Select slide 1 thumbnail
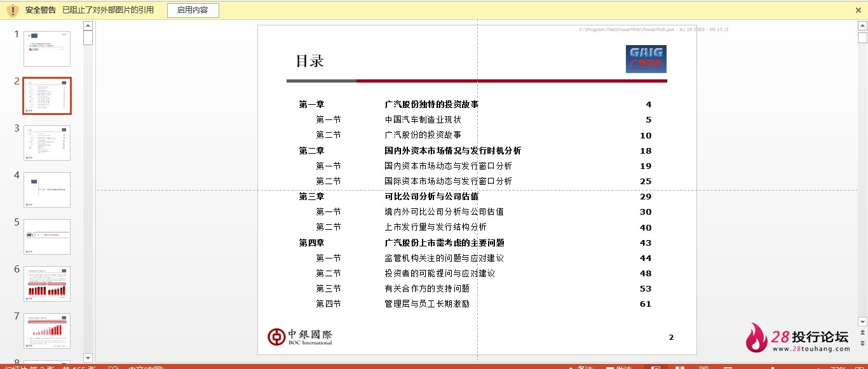This screenshot has height=369, width=868. coord(47,49)
